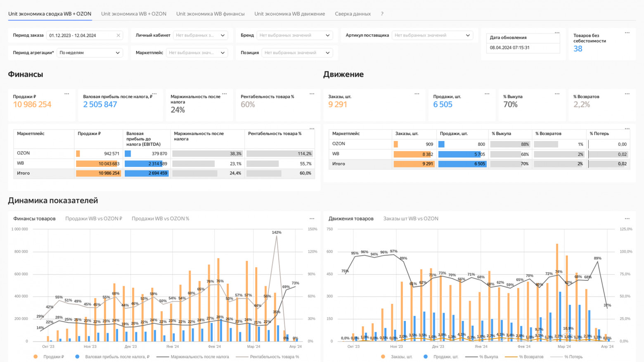Expand the Личный кабинет selector
Viewport: 644px width, 362px height.
point(201,35)
